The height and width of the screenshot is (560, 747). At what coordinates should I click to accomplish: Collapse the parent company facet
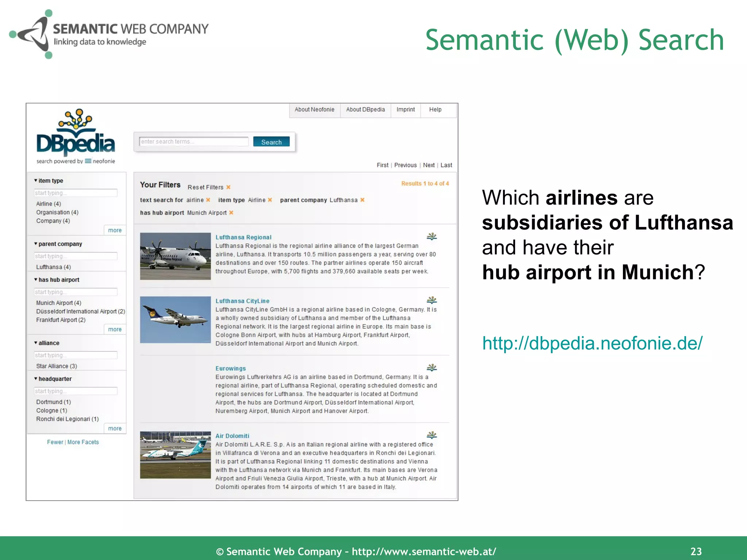tap(36, 244)
